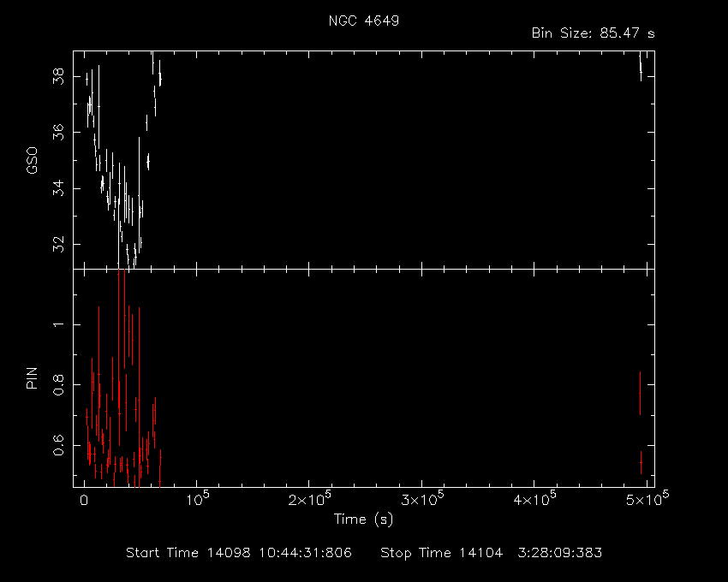728x582 pixels.
Task: Click the GSO axis tick value 38
Action: pos(59,76)
